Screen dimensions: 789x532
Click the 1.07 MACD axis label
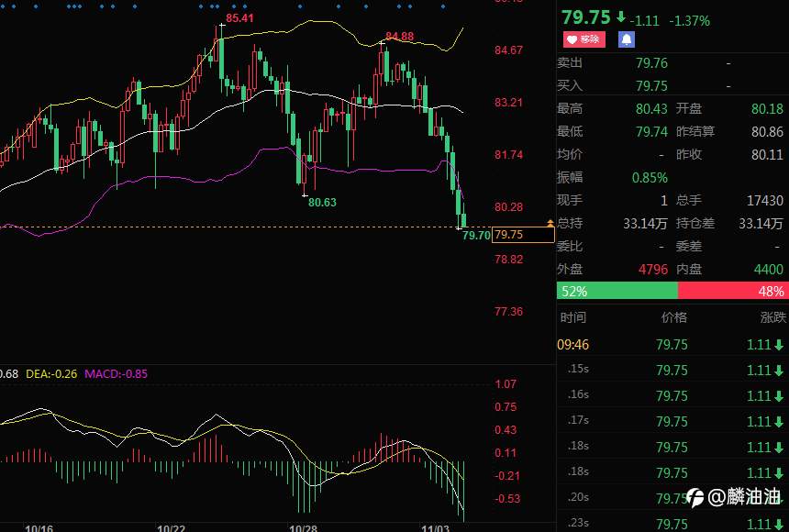click(x=506, y=384)
